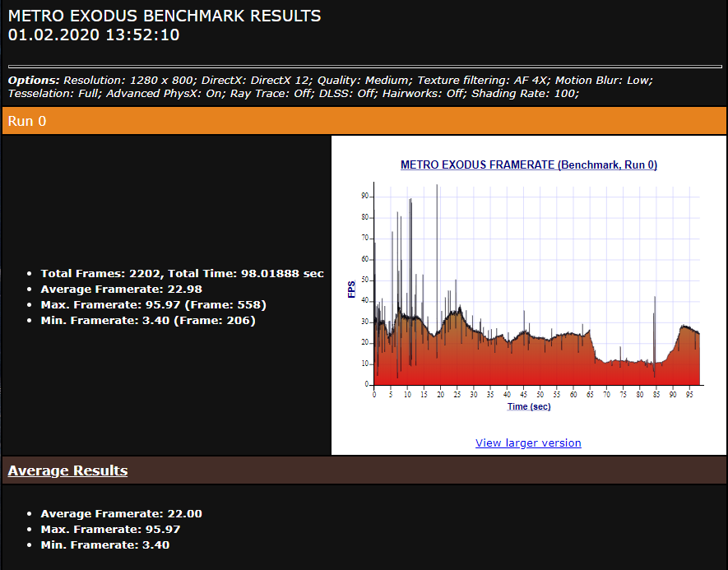Click the Average Framerate 22.00 result

[121, 514]
